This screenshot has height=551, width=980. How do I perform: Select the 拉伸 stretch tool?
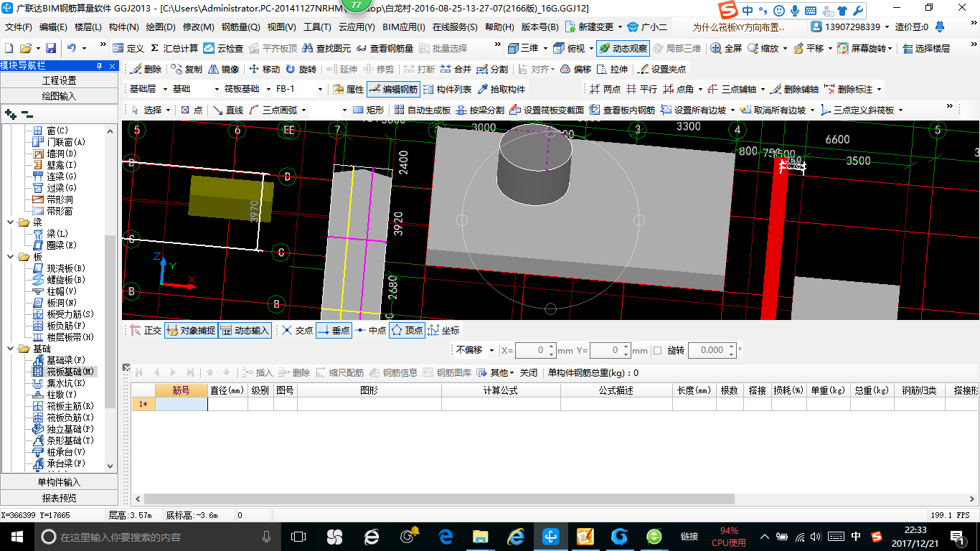tap(613, 69)
